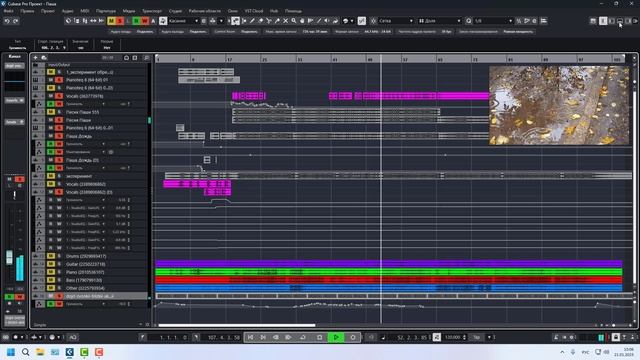The image size is (640, 360).
Task: Solo the Bass track
Action: pos(59,280)
